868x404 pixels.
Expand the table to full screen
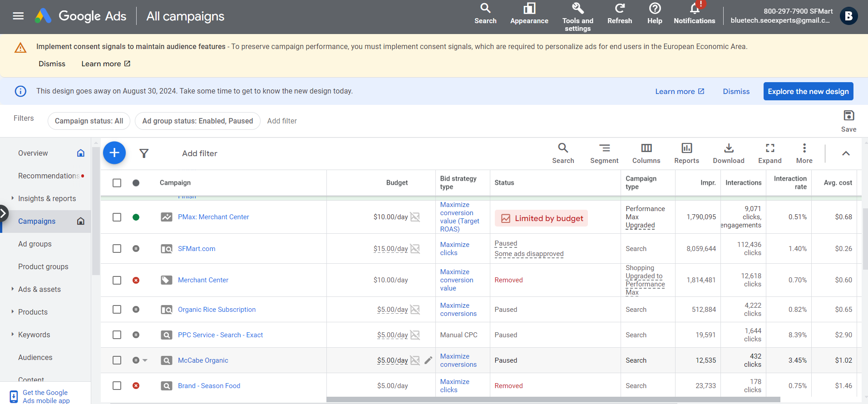(x=770, y=153)
